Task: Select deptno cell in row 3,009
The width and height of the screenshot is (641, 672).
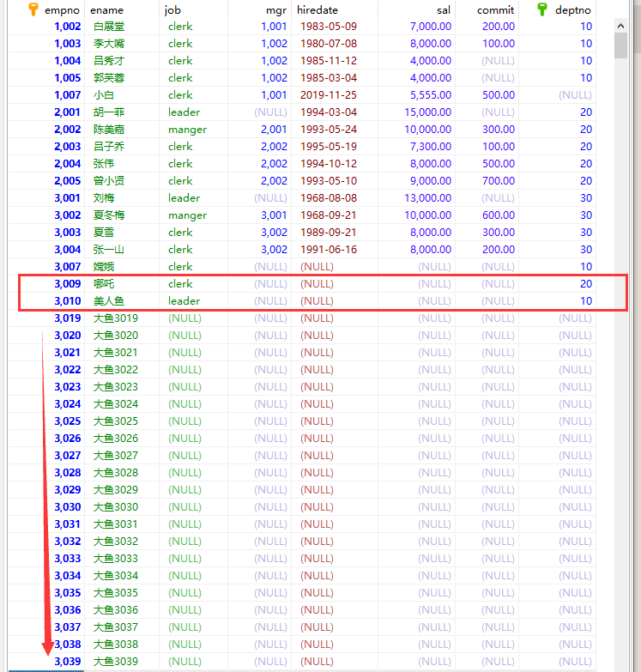Action: tap(557, 284)
